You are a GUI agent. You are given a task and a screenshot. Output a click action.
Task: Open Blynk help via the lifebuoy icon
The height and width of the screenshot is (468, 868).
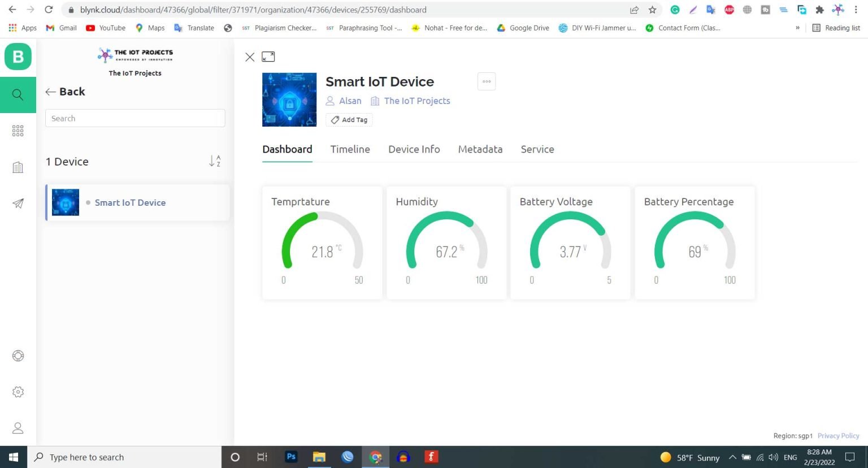[18, 356]
